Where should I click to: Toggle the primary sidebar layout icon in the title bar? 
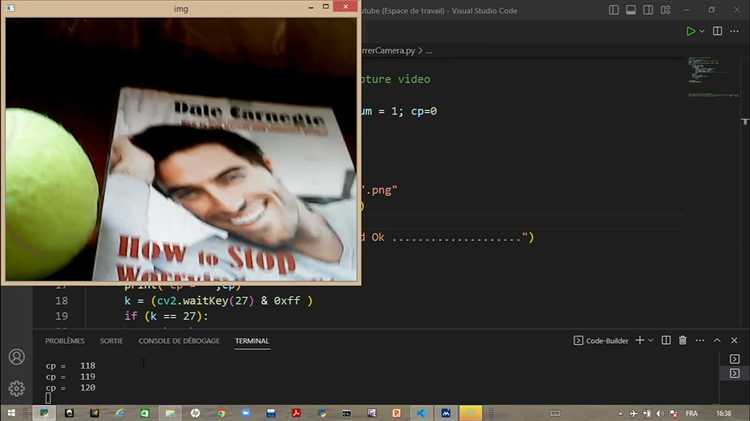click(x=614, y=10)
